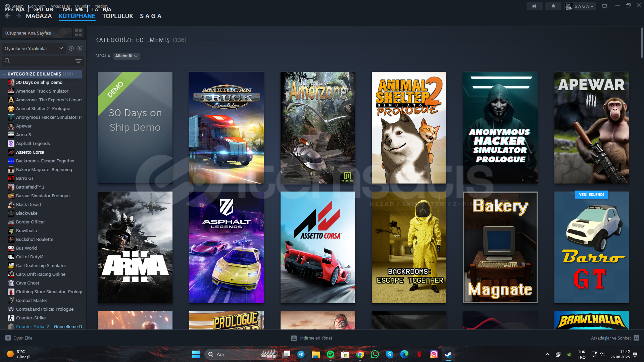Click the Windows Start button
The width and height of the screenshot is (644, 362).
pyautogui.click(x=196, y=354)
